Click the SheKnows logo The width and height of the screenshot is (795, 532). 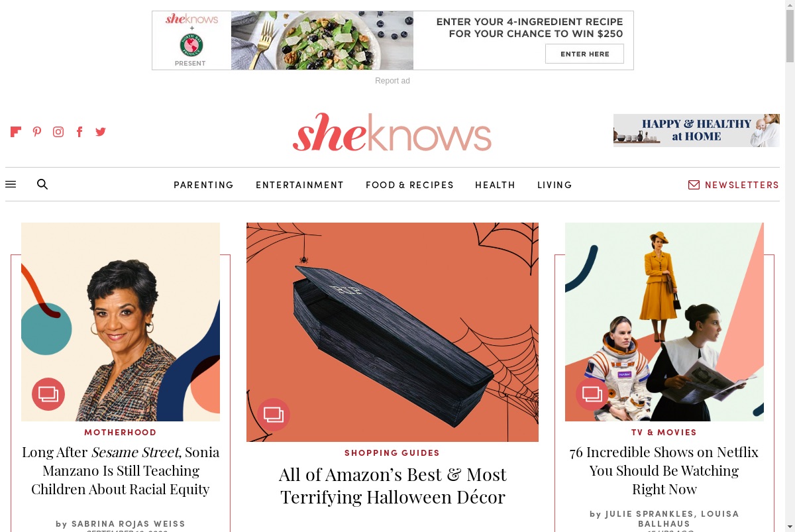[x=392, y=132]
